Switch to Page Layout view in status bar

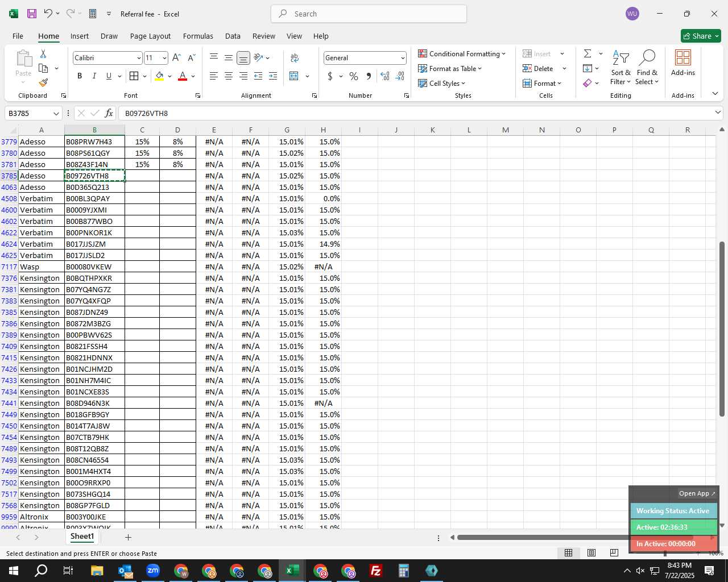tap(591, 552)
